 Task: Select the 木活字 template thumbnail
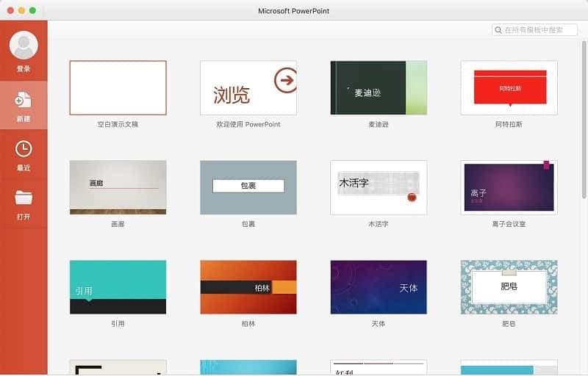(379, 187)
